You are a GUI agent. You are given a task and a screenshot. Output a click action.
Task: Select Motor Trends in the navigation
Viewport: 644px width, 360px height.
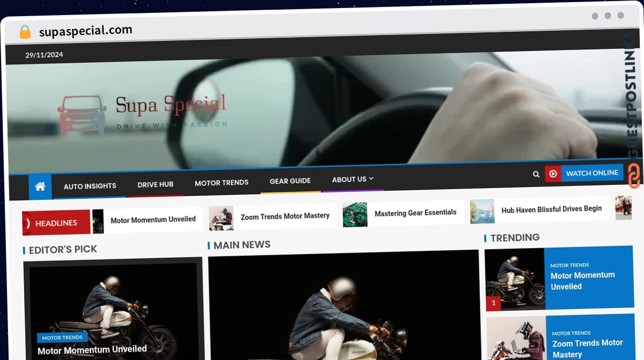tap(221, 183)
